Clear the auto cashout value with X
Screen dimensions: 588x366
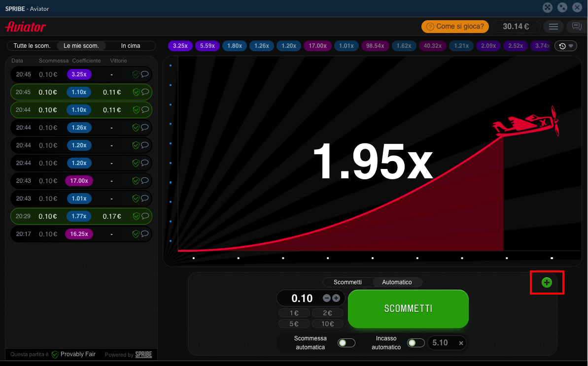click(461, 343)
